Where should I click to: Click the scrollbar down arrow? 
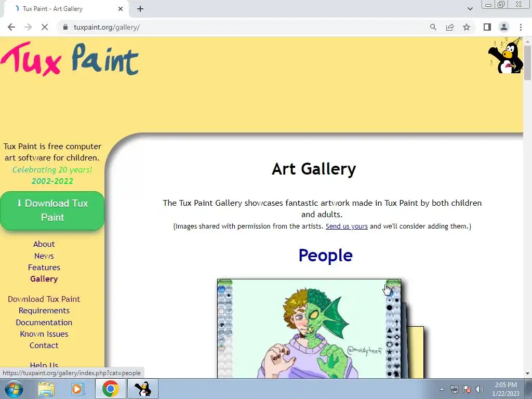pyautogui.click(x=527, y=374)
